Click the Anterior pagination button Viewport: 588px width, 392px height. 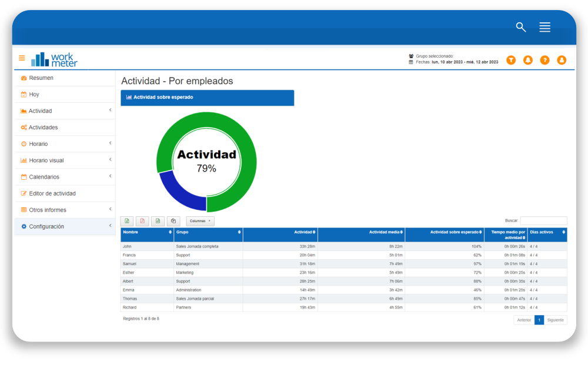[524, 320]
